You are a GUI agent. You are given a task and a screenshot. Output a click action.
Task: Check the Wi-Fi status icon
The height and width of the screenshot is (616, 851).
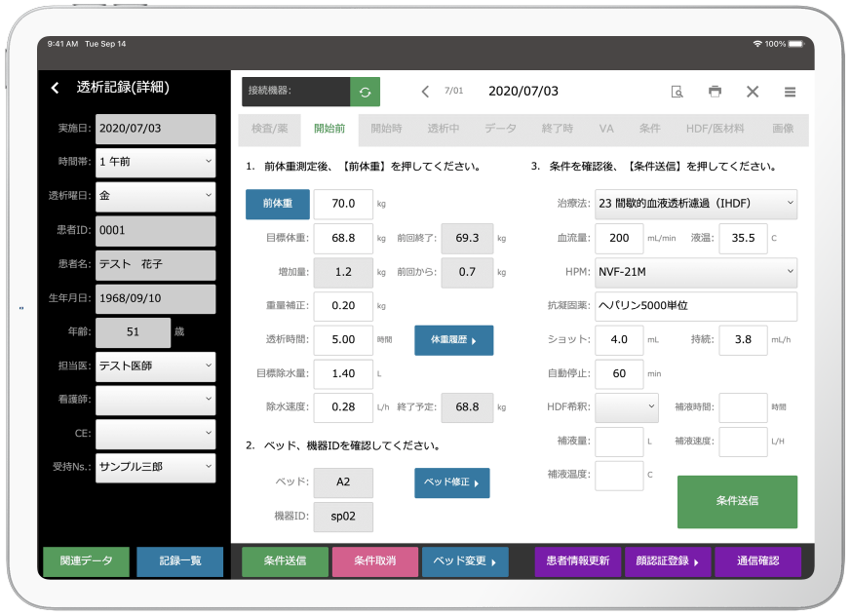click(757, 44)
